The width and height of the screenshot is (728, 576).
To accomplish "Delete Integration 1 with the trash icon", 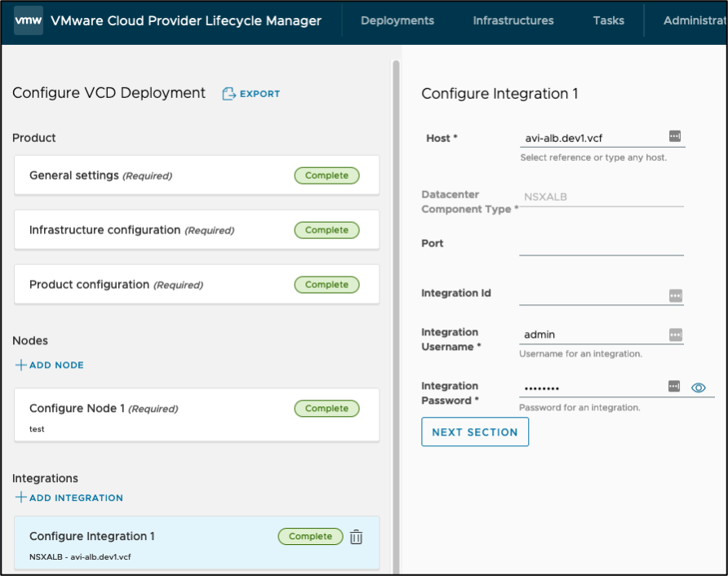I will click(356, 537).
